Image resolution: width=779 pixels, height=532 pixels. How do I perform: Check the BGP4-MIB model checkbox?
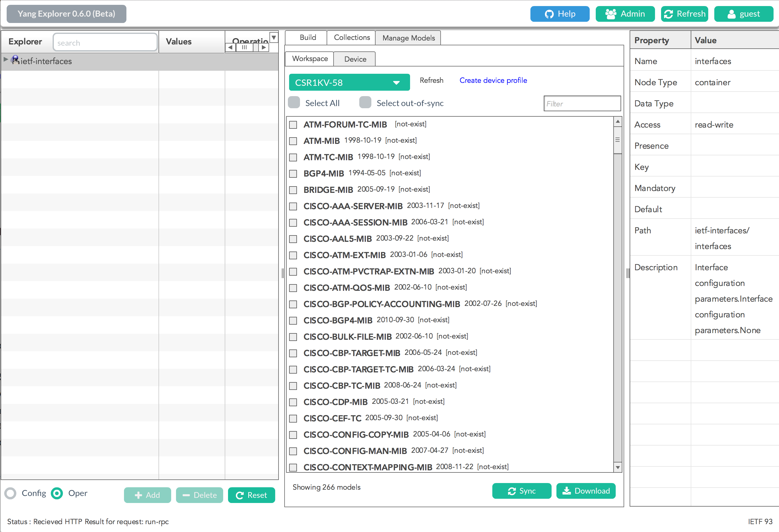(293, 174)
